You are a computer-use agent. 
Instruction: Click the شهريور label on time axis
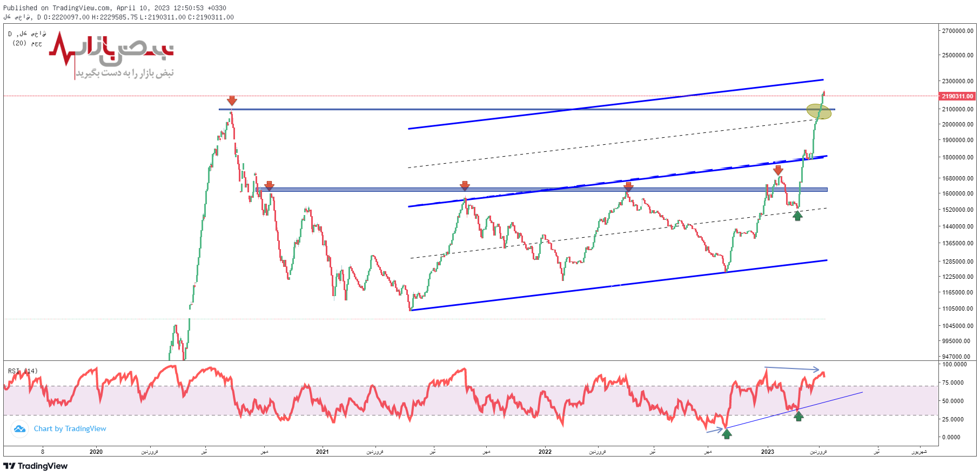pyautogui.click(x=919, y=452)
